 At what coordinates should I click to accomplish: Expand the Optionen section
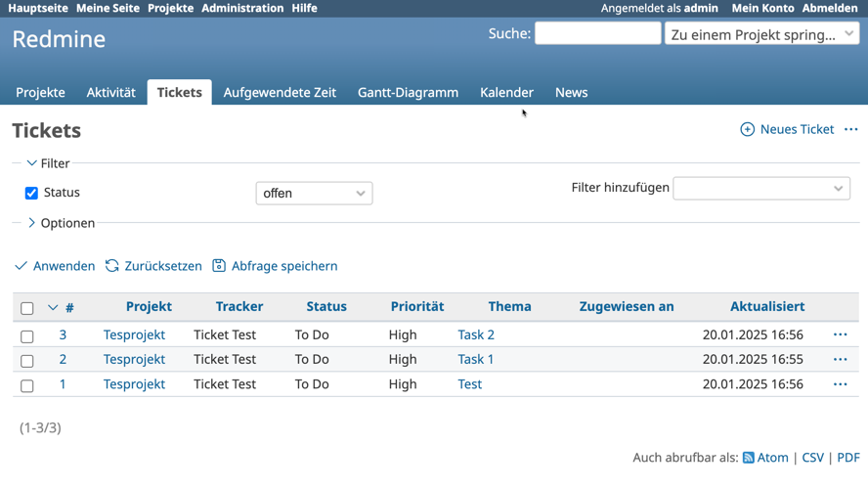tap(61, 223)
